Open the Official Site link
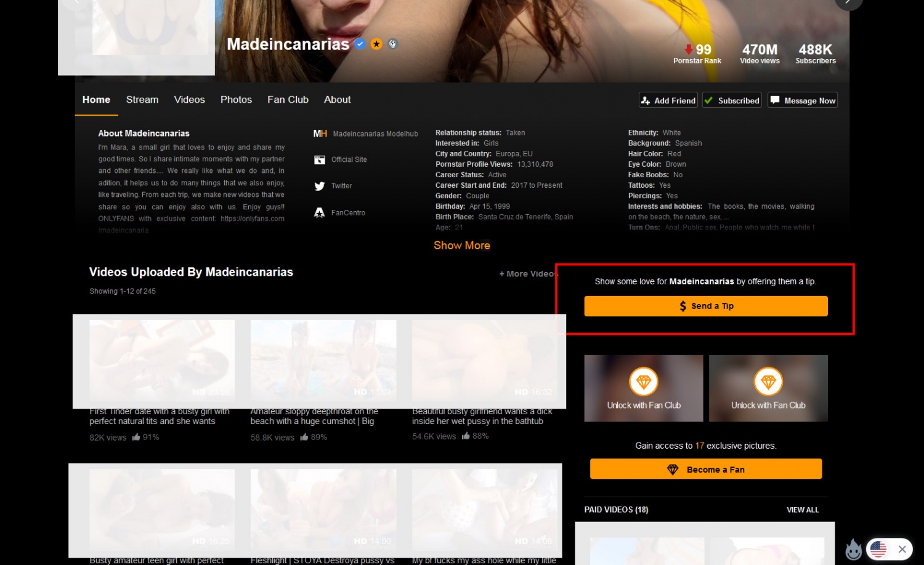The image size is (924, 565). coord(349,159)
